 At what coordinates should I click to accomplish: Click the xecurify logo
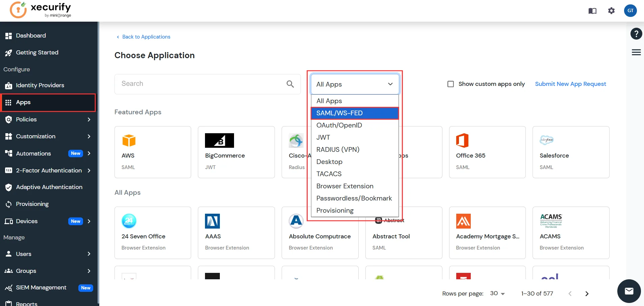40,10
